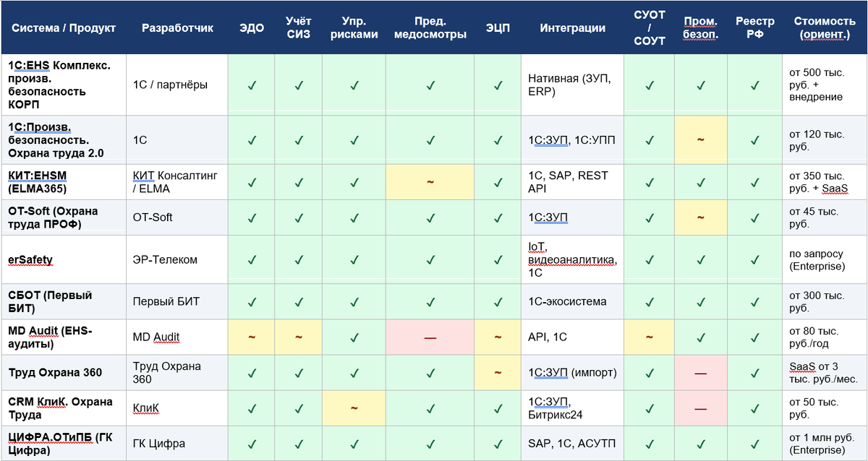
Task: Click the 'Система / Продукт' column header
Action: 64,28
